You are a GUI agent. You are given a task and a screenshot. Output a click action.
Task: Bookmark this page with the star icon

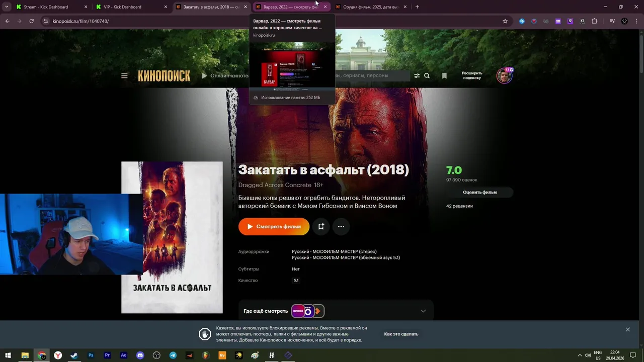505,21
